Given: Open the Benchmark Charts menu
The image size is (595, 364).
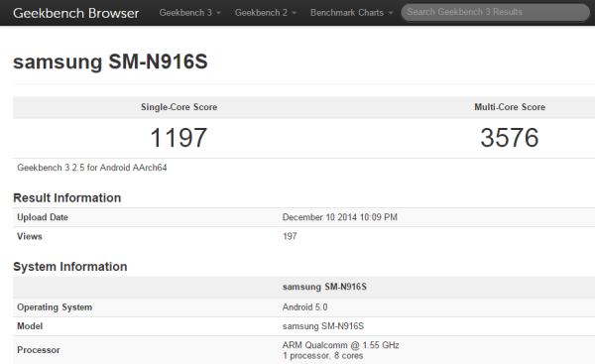Looking at the screenshot, I should (x=351, y=13).
